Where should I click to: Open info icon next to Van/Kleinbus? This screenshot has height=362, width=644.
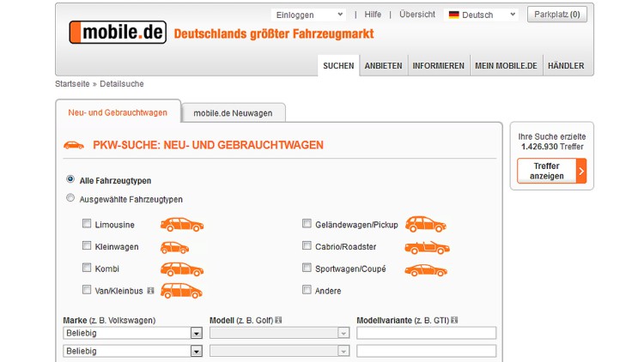tap(151, 291)
